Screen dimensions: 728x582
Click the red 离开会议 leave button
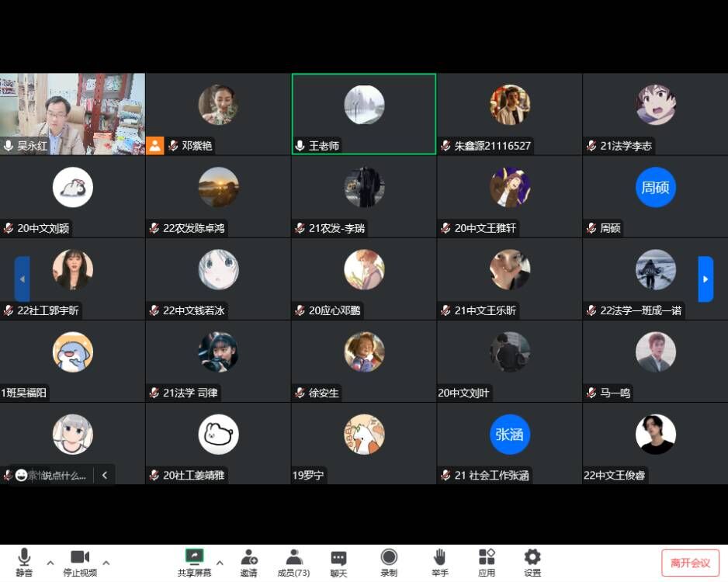coord(690,563)
